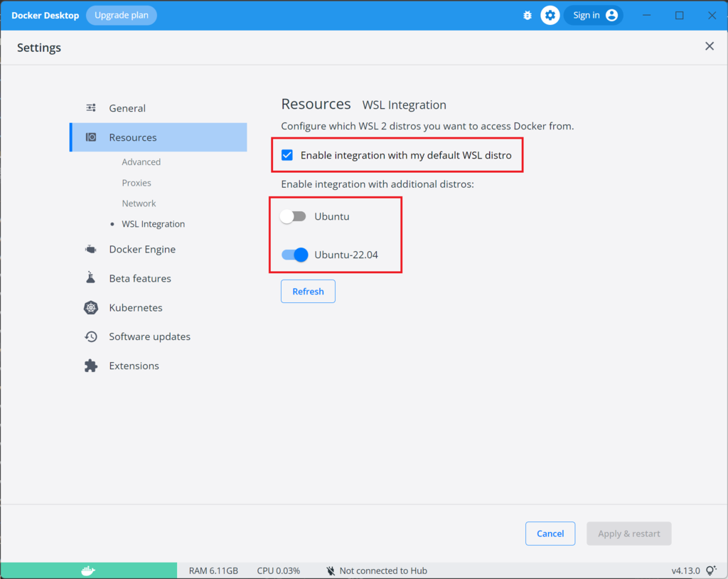Click the lightbulb feedback icon
Viewport: 728px width, 579px height.
(x=711, y=570)
